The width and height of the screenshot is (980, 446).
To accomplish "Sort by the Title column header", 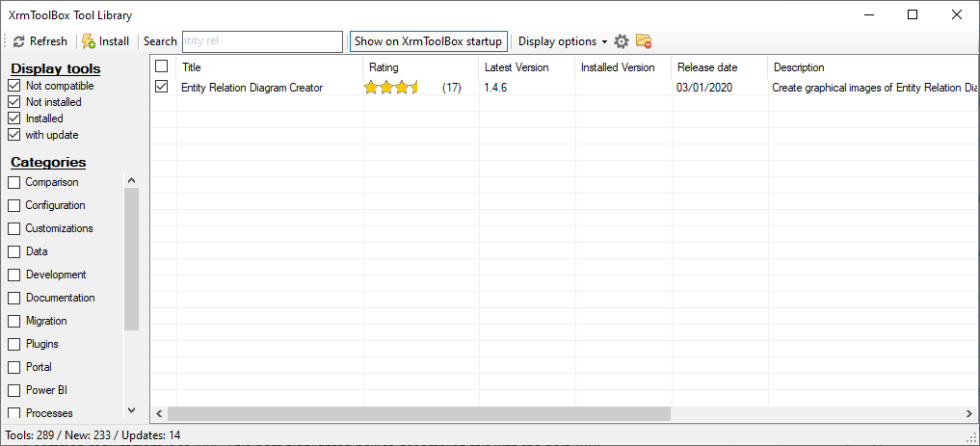I will pyautogui.click(x=270, y=67).
